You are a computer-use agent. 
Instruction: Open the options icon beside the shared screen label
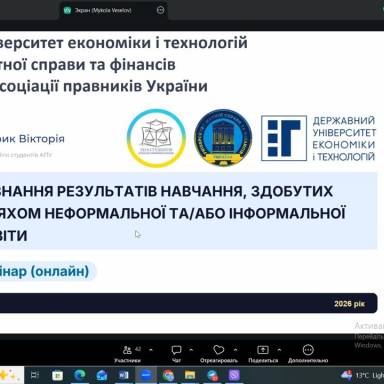tap(160, 10)
